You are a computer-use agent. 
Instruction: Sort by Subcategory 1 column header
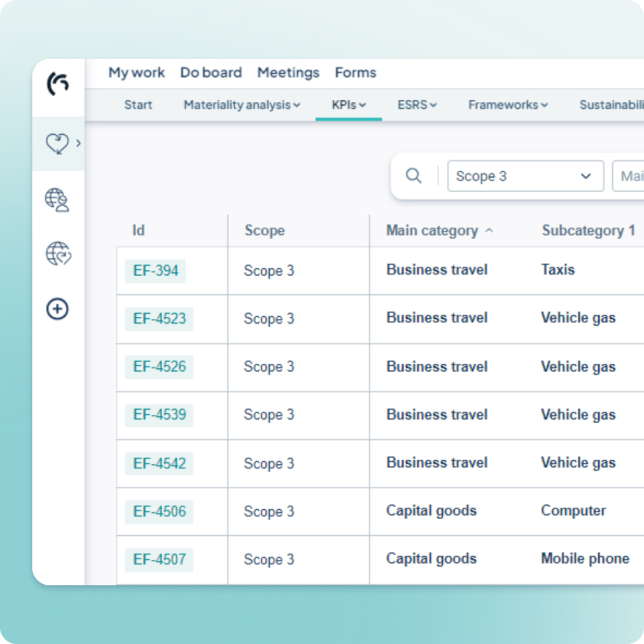588,230
